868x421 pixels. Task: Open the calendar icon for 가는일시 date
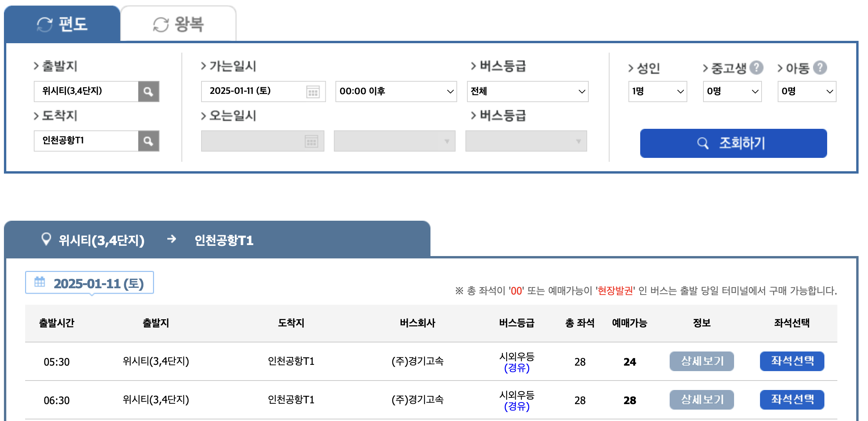(x=313, y=92)
